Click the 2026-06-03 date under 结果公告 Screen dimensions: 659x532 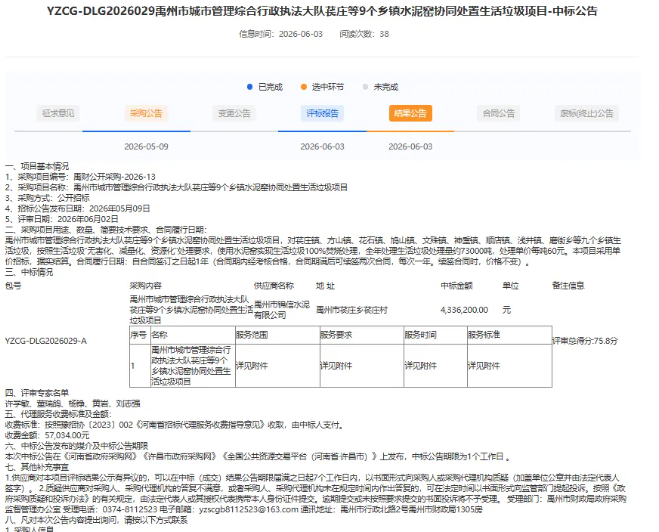[410, 147]
